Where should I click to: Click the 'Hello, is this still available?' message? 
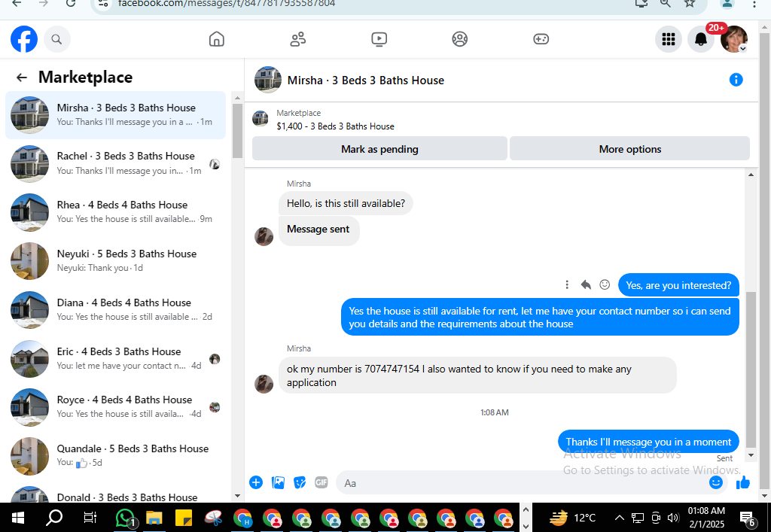346,203
